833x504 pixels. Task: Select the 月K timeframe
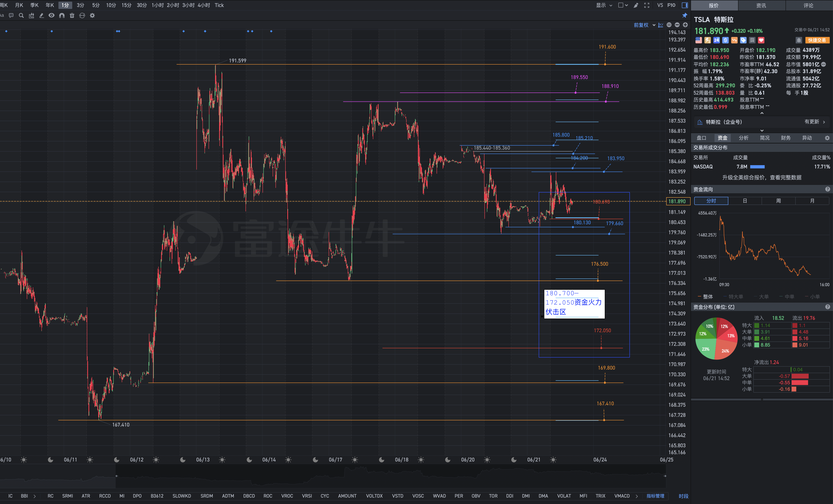tap(19, 5)
